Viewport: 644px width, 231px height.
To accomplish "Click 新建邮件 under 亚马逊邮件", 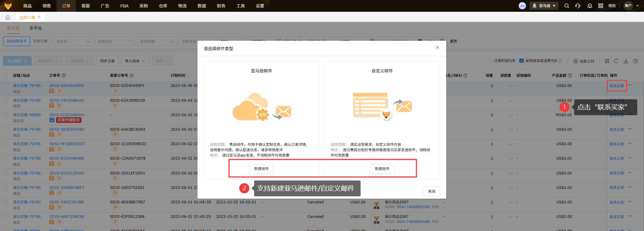I will click(x=261, y=169).
